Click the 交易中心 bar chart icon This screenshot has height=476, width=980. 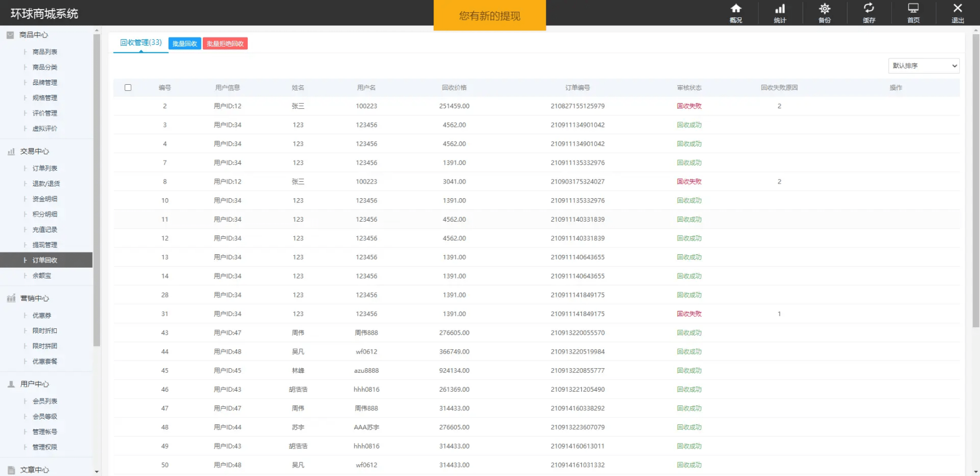(11, 152)
